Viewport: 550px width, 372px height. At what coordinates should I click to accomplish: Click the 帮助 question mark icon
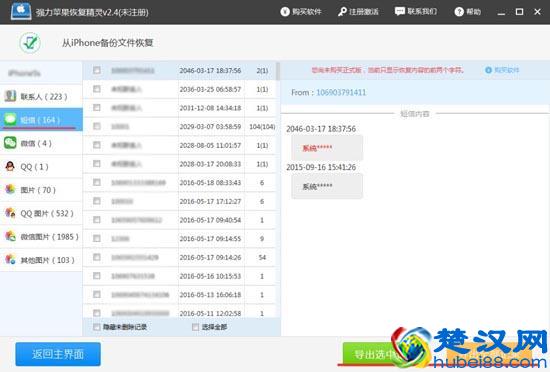point(459,12)
